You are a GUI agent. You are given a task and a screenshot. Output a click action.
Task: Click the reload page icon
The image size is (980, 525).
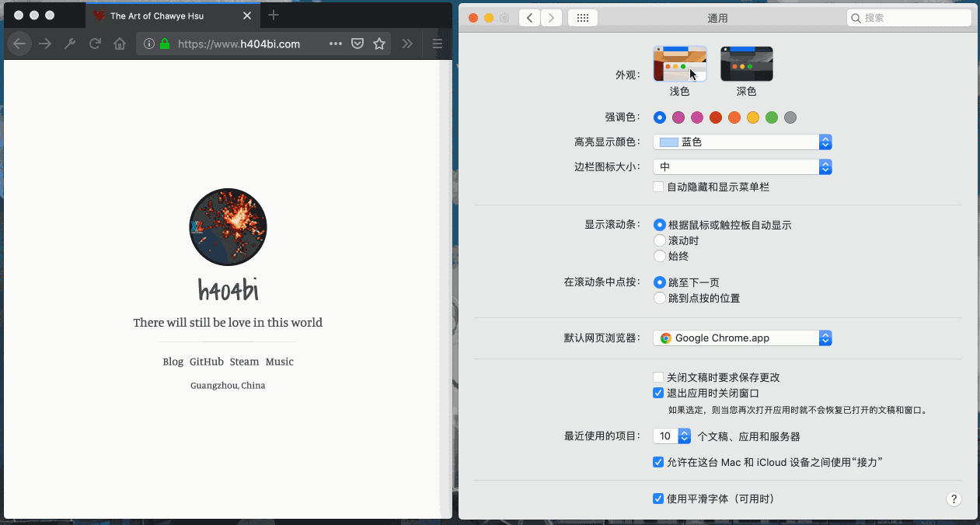(95, 44)
